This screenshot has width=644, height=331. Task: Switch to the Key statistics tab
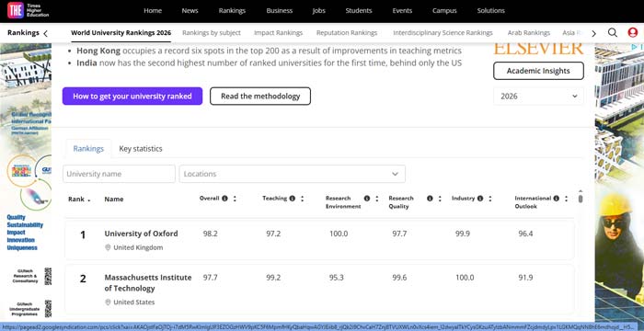[141, 149]
